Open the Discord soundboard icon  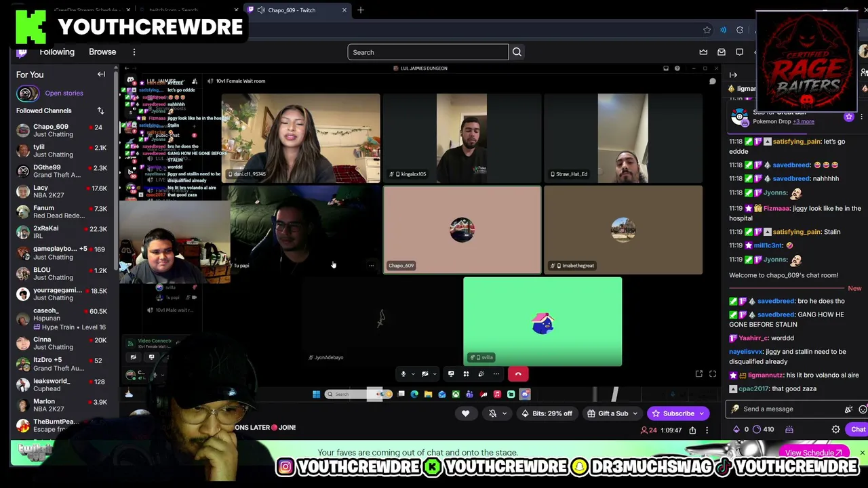click(x=481, y=373)
